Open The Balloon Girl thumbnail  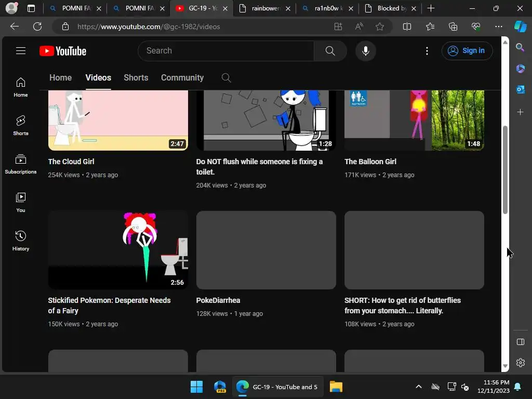pos(414,120)
